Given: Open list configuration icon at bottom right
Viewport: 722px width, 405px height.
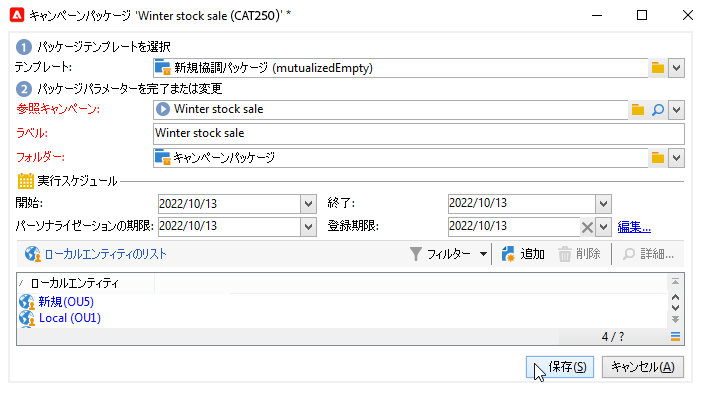Looking at the screenshot, I should click(x=675, y=336).
